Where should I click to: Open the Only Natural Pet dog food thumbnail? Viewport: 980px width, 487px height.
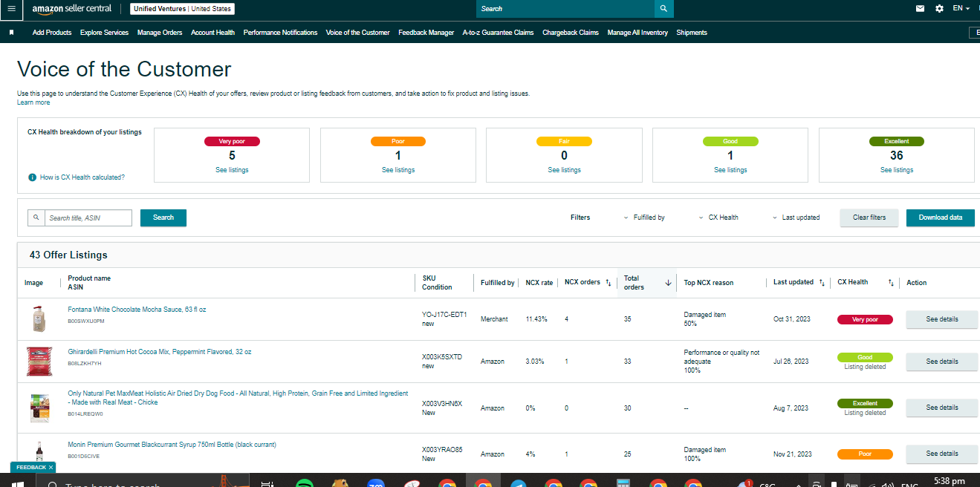(39, 408)
